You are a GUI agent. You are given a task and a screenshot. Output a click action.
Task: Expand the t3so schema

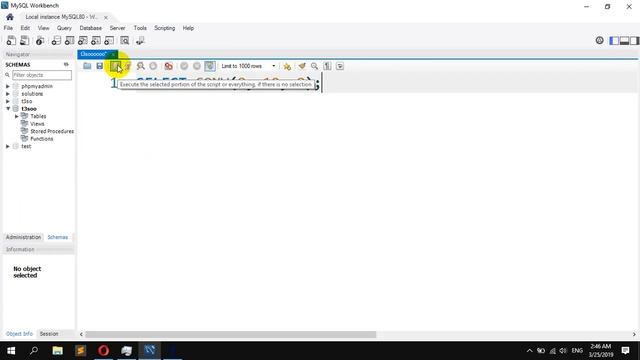[x=8, y=101]
